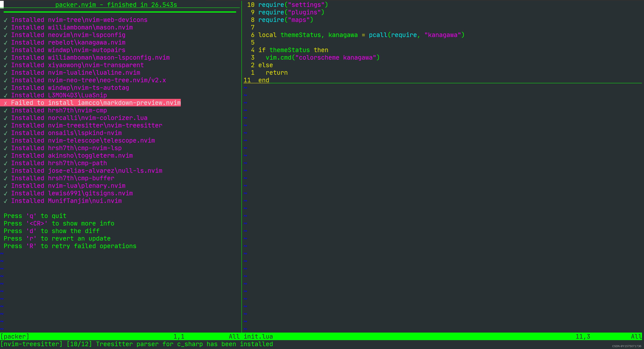
Task: Select the Installed norcalli\nvim-colorizer.lua row
Action: 75,118
